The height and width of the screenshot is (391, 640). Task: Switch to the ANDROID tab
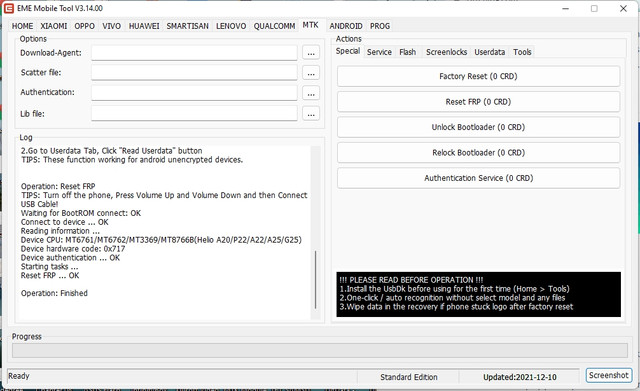point(346,26)
